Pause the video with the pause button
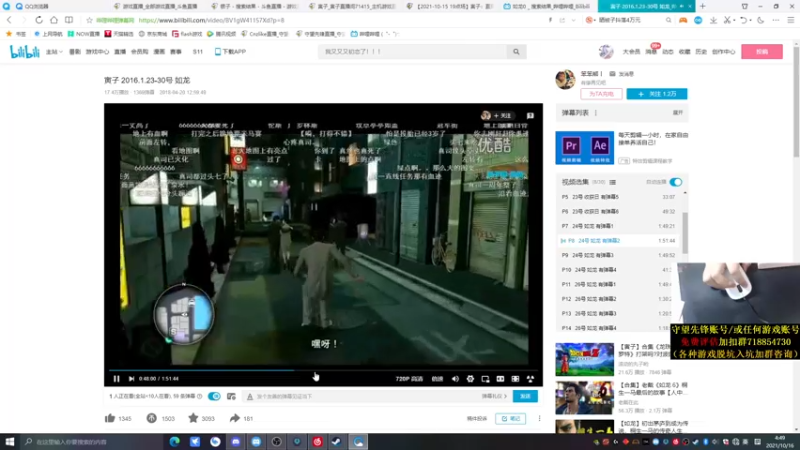The height and width of the screenshot is (450, 800). tap(116, 379)
